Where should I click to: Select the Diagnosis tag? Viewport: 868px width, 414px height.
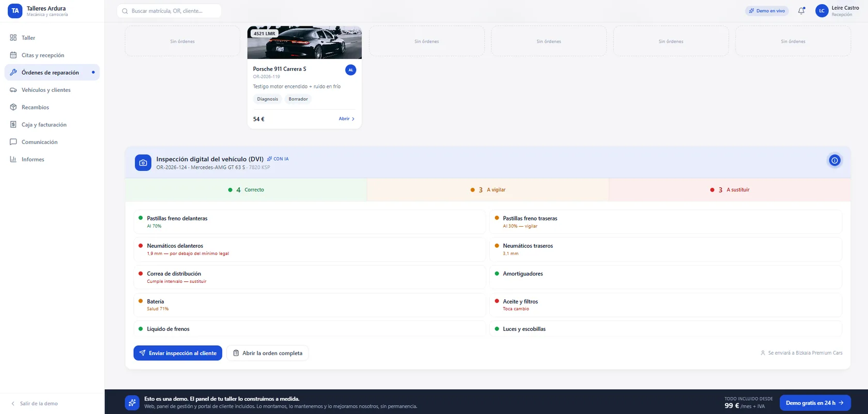(268, 99)
